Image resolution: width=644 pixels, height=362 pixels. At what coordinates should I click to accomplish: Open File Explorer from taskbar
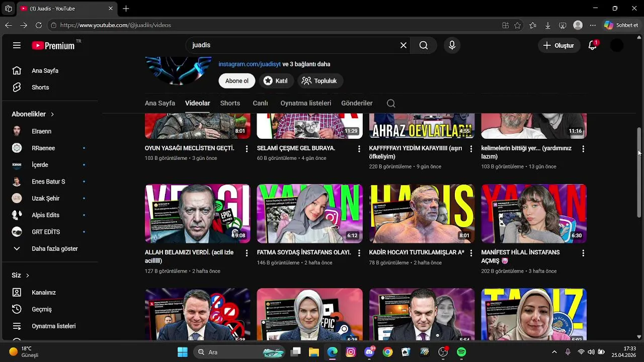[x=314, y=352]
